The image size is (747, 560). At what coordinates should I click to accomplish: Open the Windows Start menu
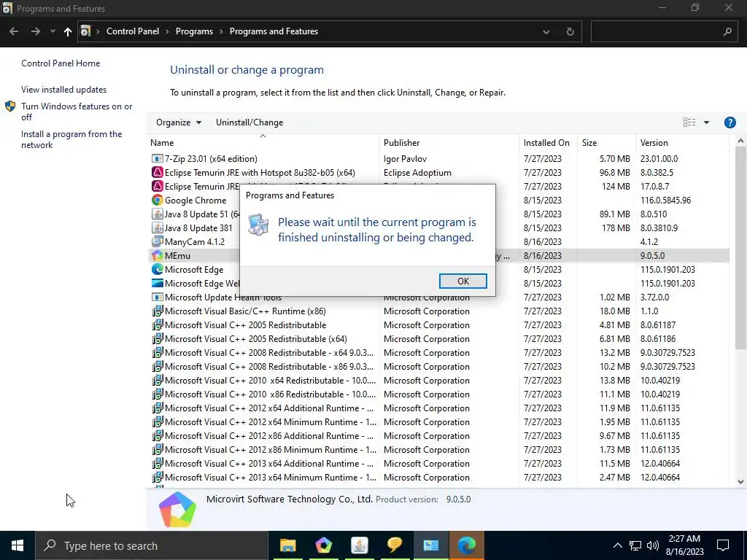[18, 545]
